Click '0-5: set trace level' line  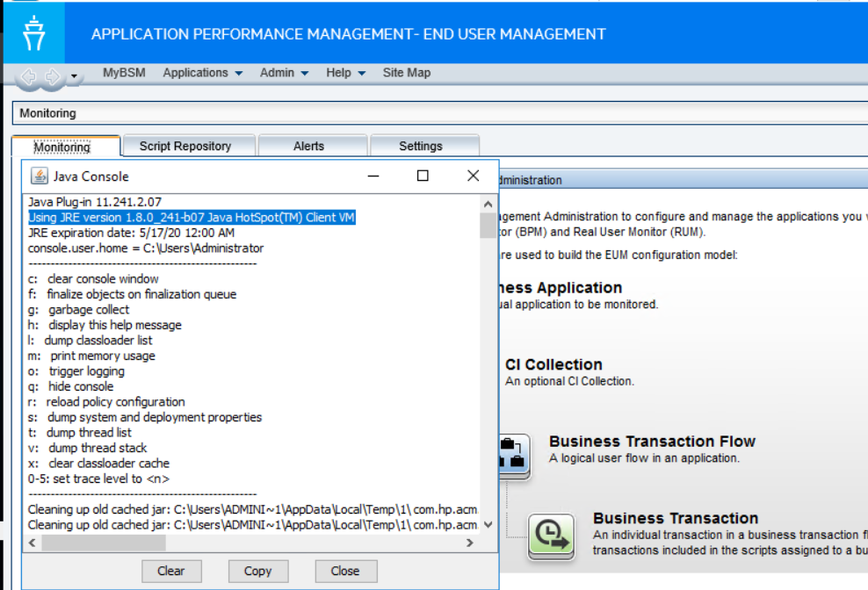click(x=98, y=478)
